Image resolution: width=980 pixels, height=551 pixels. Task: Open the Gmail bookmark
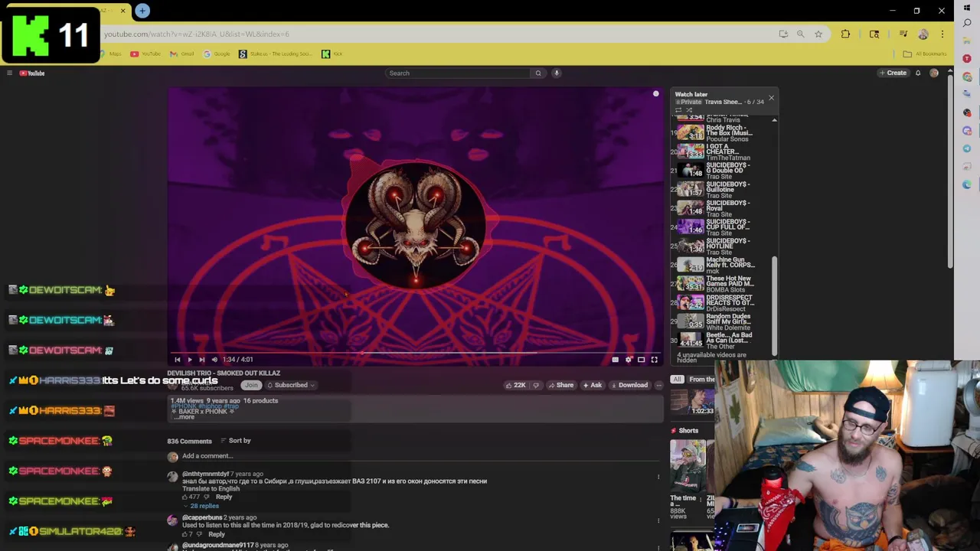click(x=182, y=54)
